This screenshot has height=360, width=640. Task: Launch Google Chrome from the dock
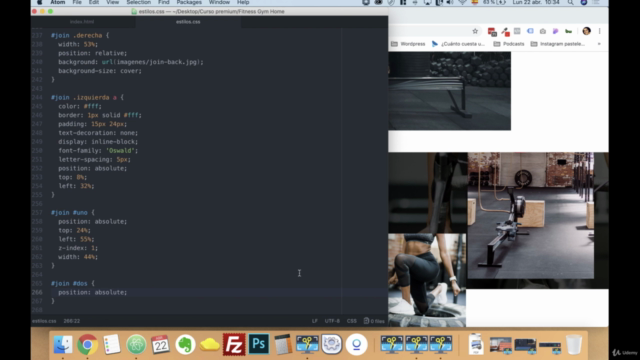click(87, 345)
